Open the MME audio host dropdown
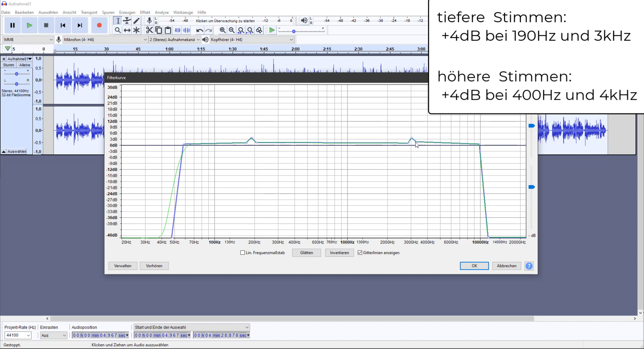This screenshot has width=644, height=349. pos(28,40)
